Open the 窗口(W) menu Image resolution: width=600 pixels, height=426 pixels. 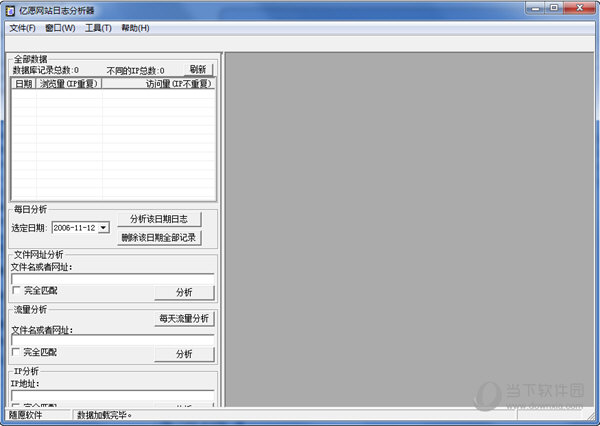(x=60, y=28)
